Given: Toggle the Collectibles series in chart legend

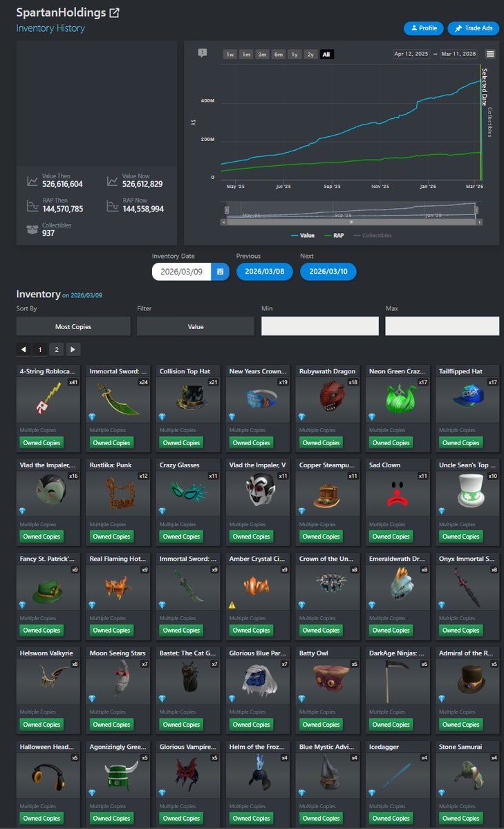Looking at the screenshot, I should point(373,235).
